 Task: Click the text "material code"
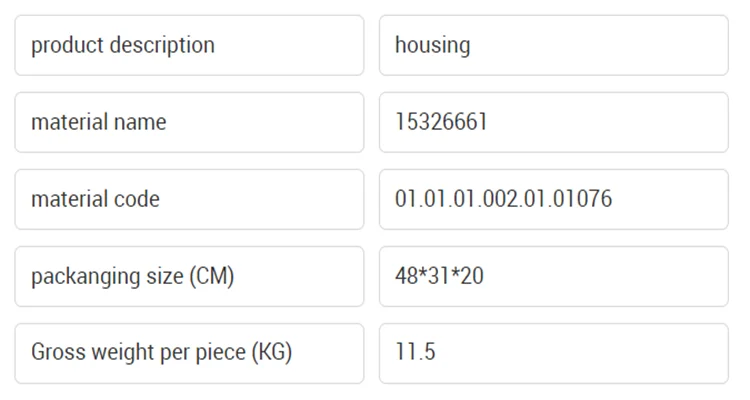(95, 199)
